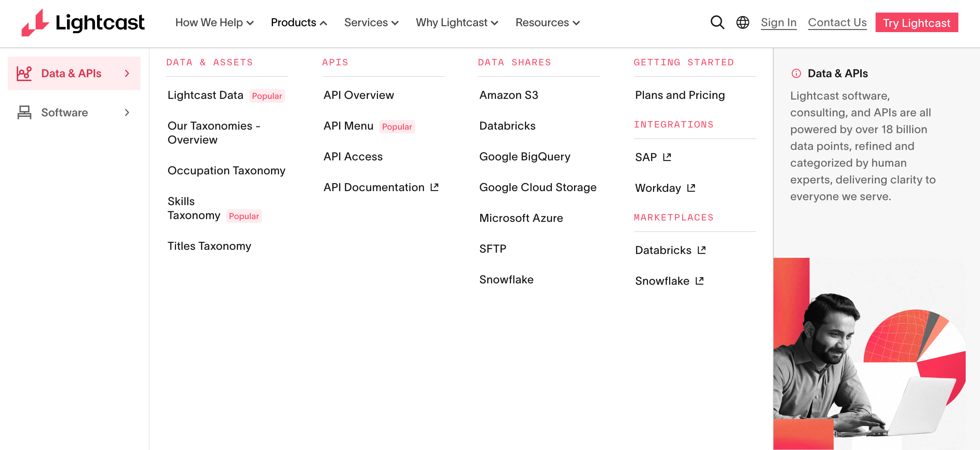Open API Access

[353, 157]
